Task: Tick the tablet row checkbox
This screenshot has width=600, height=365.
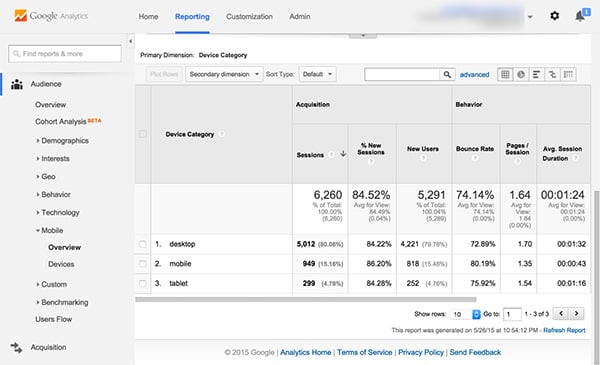Action: (x=142, y=284)
